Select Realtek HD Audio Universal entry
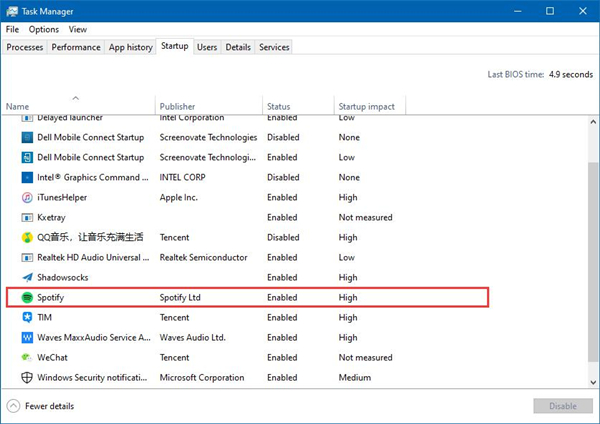The image size is (600, 424). click(x=93, y=258)
